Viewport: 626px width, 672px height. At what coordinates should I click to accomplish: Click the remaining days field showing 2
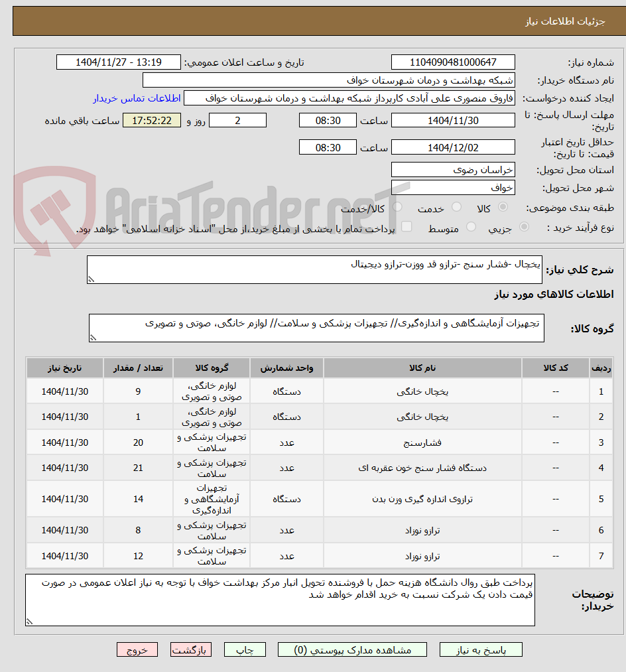[237, 121]
